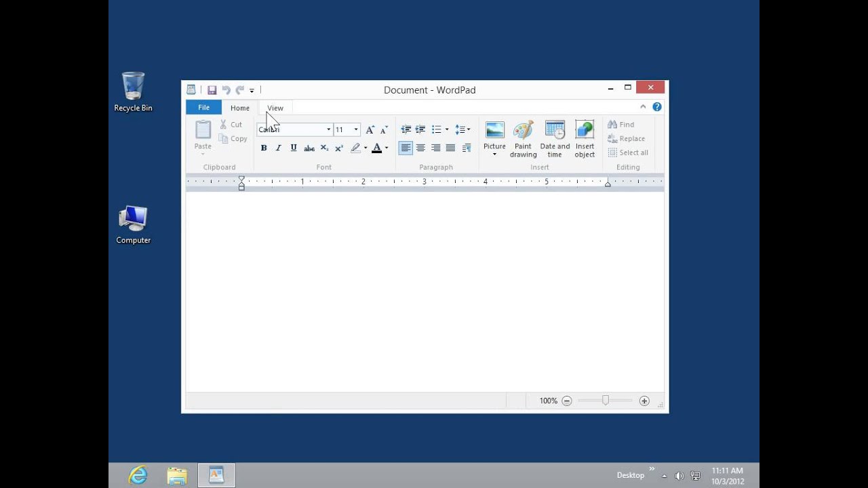
Task: Insert a Paint drawing
Action: [523, 140]
